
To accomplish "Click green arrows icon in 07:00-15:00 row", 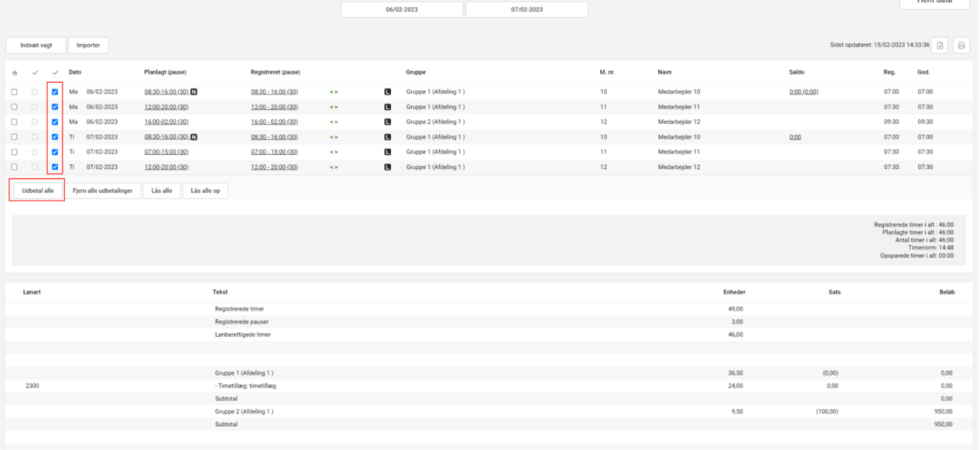I will tap(334, 152).
